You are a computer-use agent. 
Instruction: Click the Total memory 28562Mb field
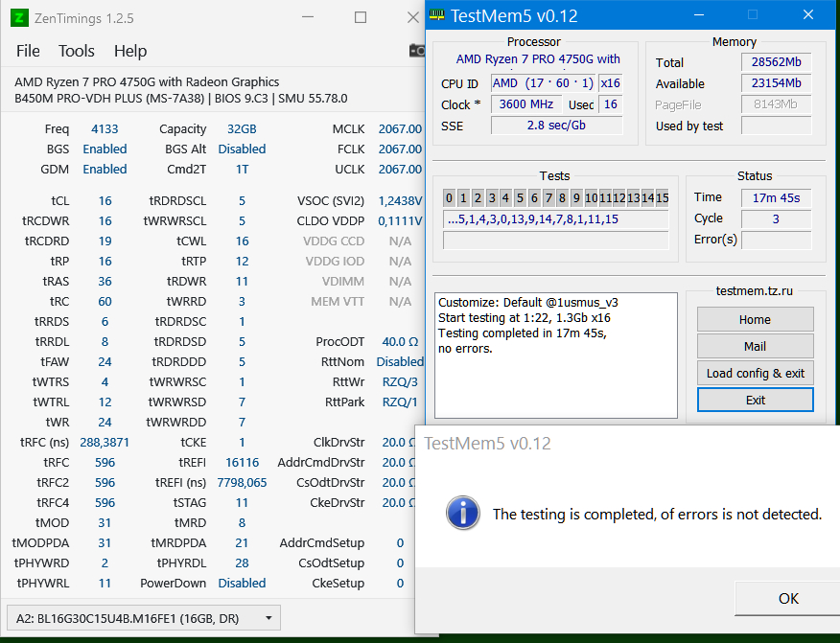tap(777, 62)
